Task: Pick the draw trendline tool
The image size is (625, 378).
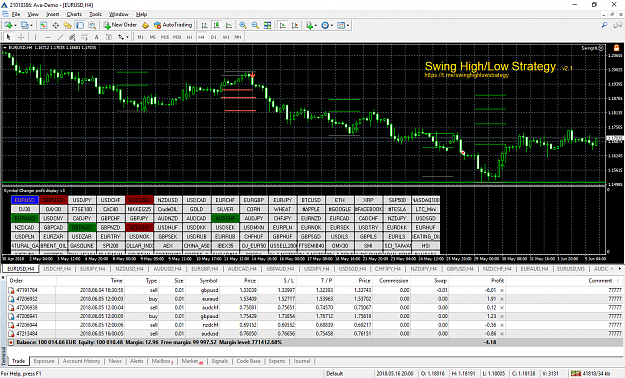Action: coord(60,37)
